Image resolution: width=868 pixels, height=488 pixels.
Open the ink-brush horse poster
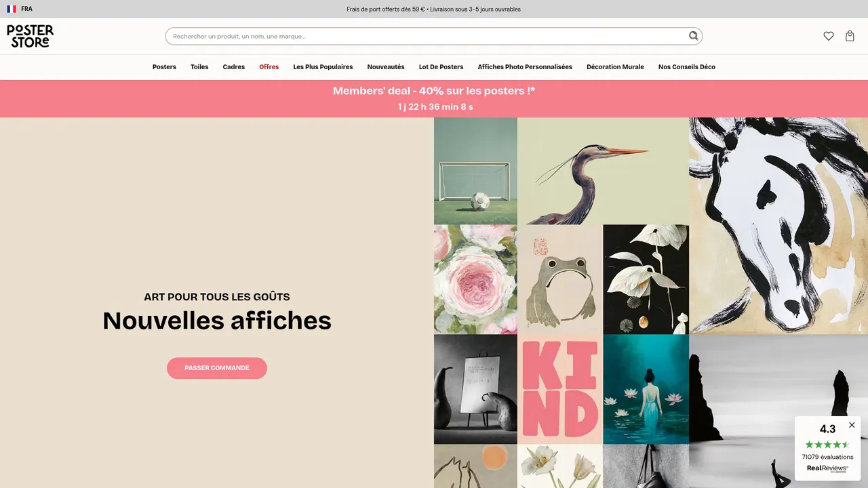click(x=778, y=226)
